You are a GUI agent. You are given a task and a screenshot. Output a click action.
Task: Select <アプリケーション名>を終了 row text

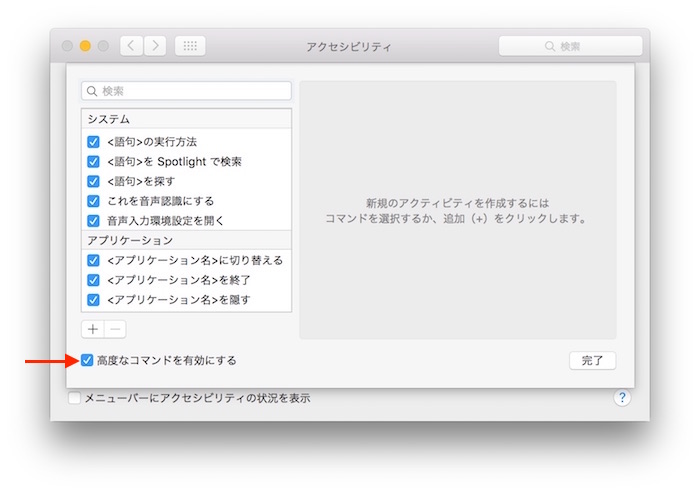(179, 280)
